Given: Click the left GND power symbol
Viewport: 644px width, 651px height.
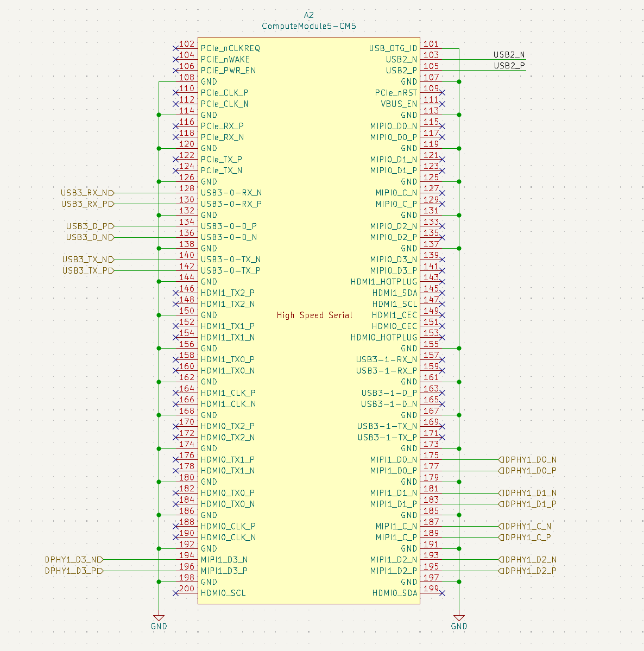Looking at the screenshot, I should [159, 622].
